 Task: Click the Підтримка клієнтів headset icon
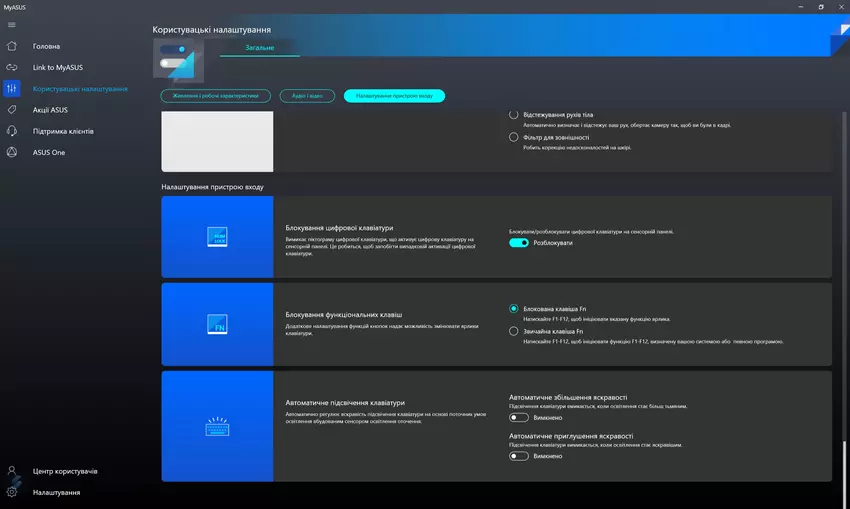click(12, 131)
